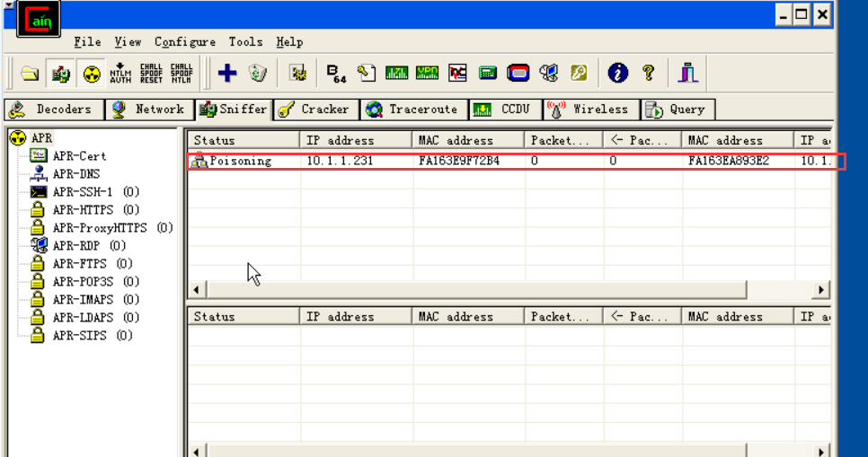Click the Chall Spoof NTLM icon
Image resolution: width=868 pixels, height=457 pixels.
click(x=182, y=73)
